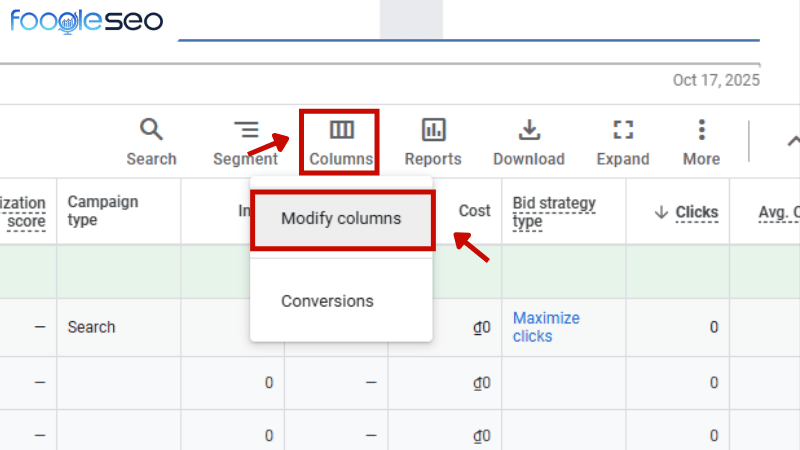Viewport: 800px width, 450px height.
Task: Click the Download toolbar icon
Action: point(529,130)
